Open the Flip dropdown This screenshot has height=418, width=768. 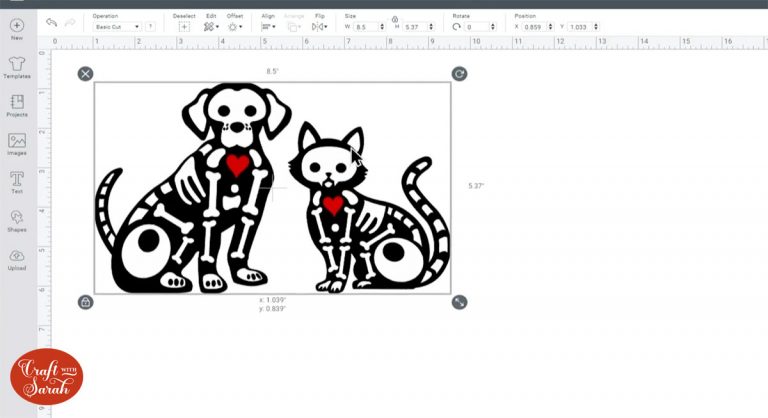319,27
